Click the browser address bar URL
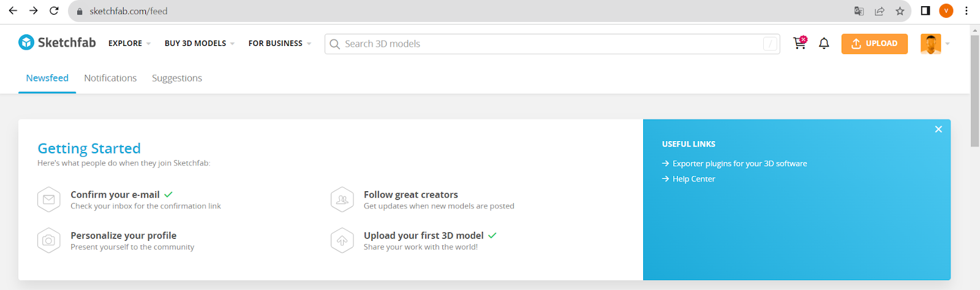 pos(129,11)
